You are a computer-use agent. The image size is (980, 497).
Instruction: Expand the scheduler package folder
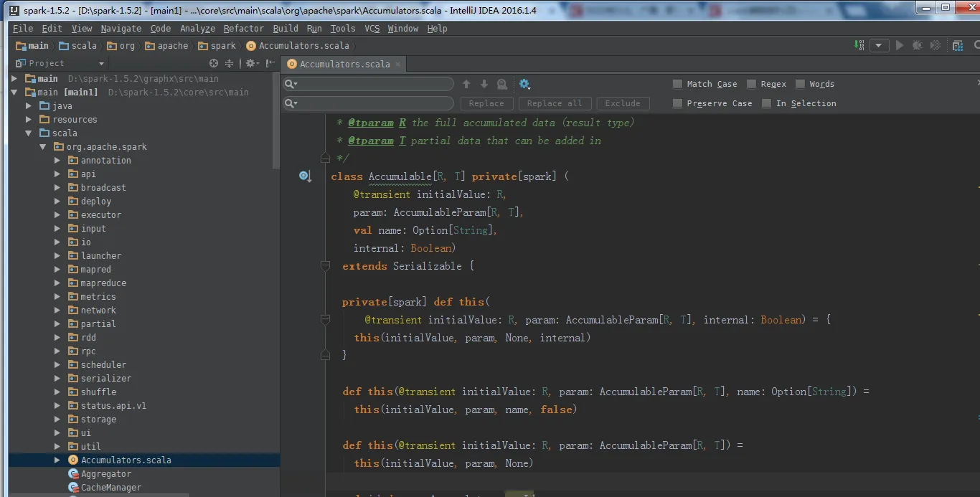[x=57, y=365]
